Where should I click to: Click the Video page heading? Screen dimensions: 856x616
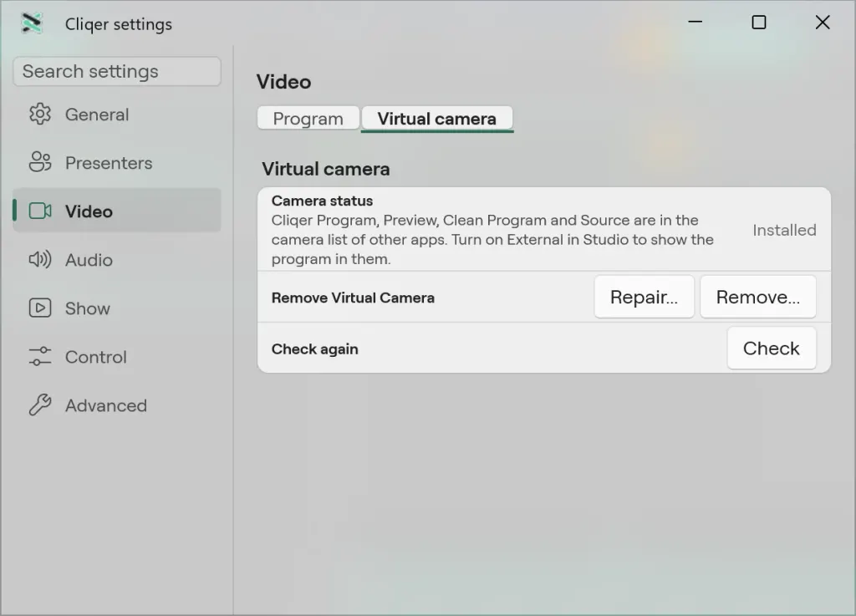click(284, 82)
